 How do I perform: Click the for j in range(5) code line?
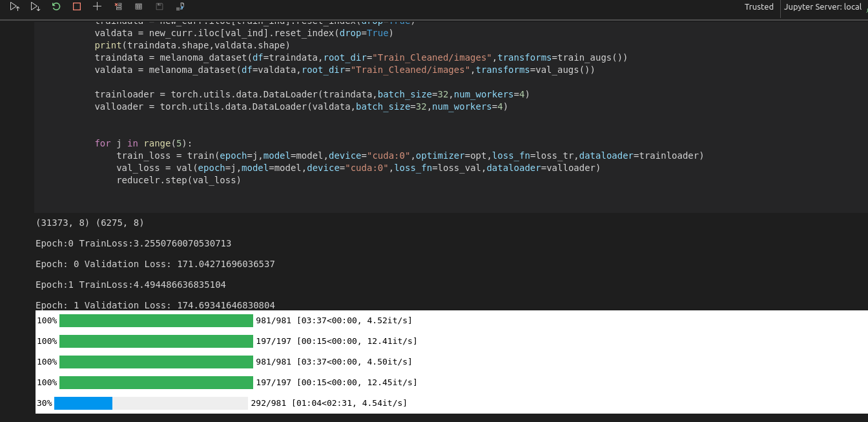point(143,143)
